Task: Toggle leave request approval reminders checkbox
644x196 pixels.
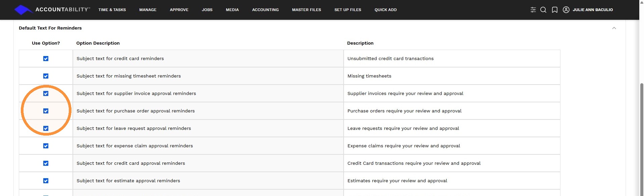Action: [x=46, y=129]
